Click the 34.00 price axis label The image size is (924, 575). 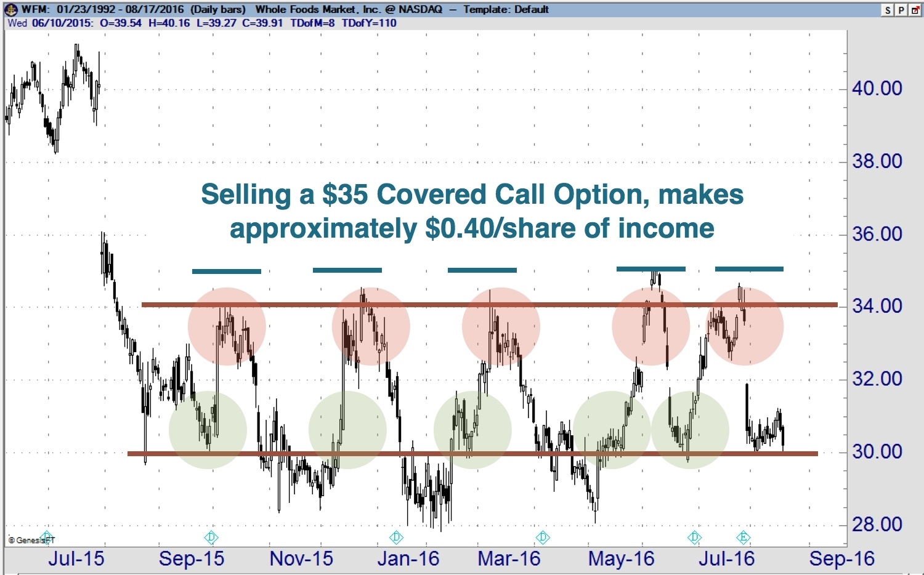(877, 306)
